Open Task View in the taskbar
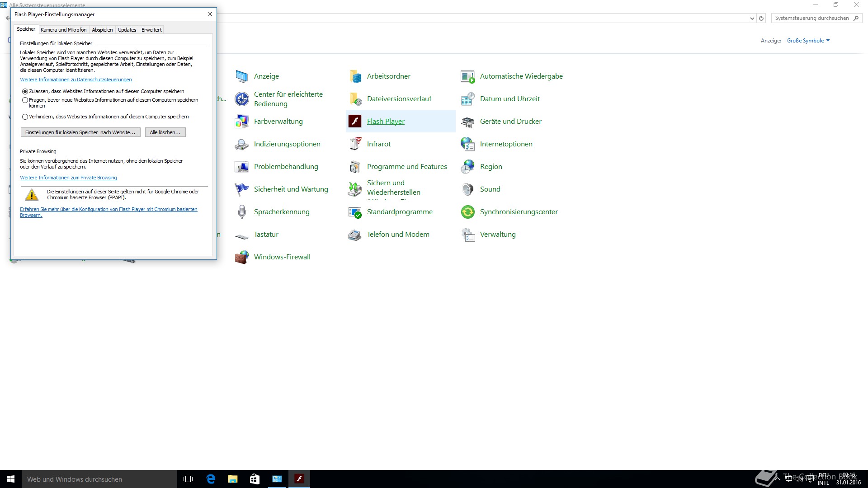Image resolution: width=868 pixels, height=488 pixels. tap(188, 479)
